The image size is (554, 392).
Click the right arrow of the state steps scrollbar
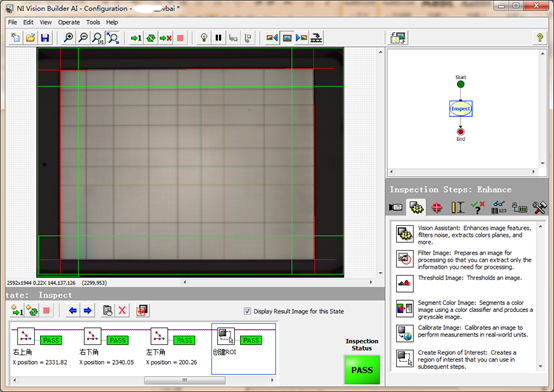tap(272, 380)
